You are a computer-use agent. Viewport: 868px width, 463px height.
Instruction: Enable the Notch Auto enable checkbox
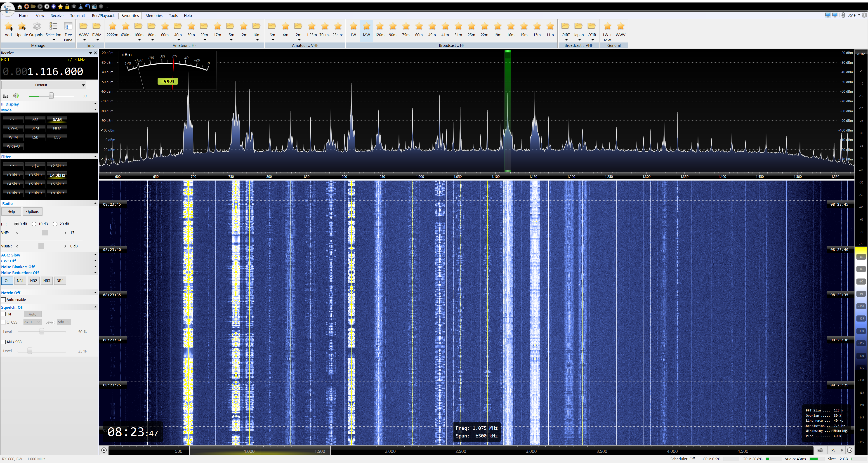tap(4, 300)
